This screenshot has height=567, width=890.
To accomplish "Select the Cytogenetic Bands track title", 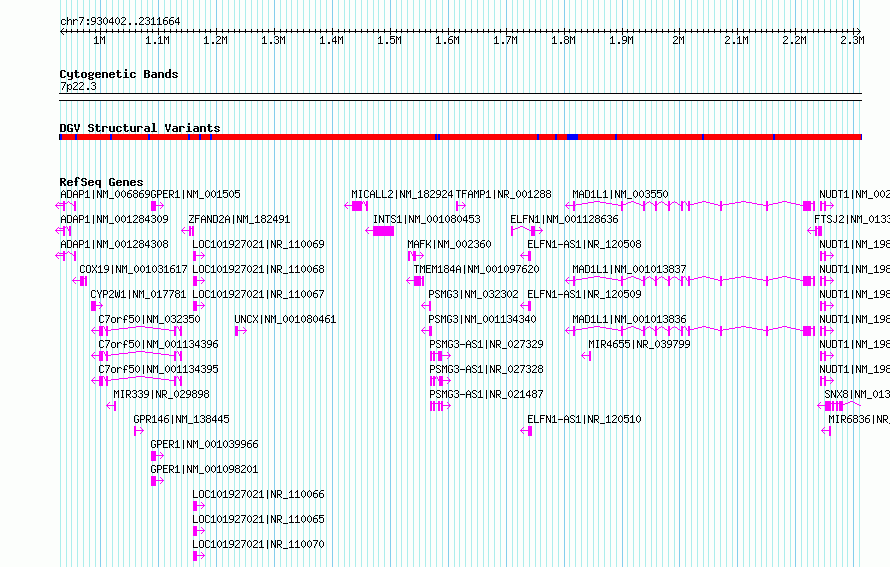I will point(119,74).
